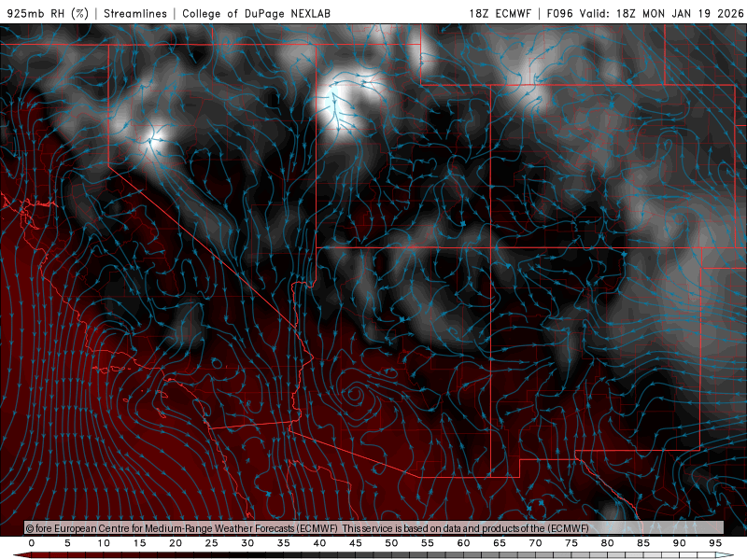Image resolution: width=747 pixels, height=560 pixels.
Task: Click the ECMWF copyright notice banner
Action: (x=374, y=527)
